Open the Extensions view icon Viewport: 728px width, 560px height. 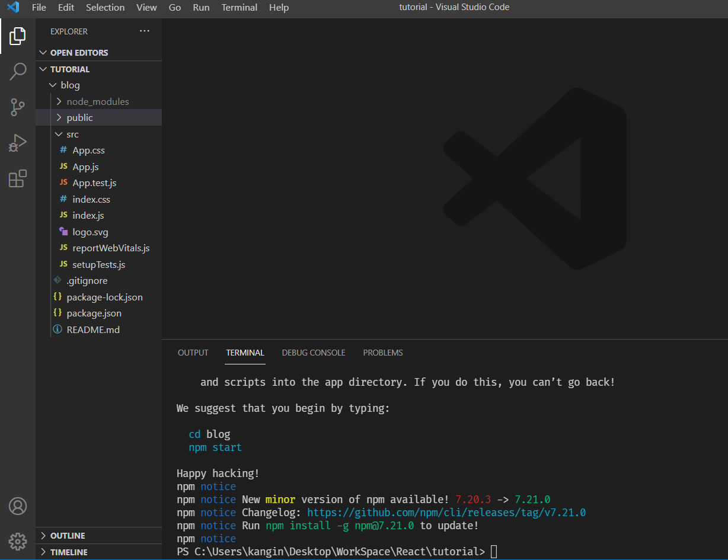(18, 178)
